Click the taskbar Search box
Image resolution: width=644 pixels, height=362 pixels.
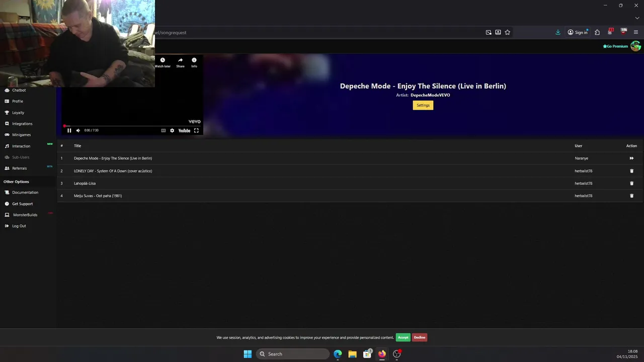pos(293,354)
